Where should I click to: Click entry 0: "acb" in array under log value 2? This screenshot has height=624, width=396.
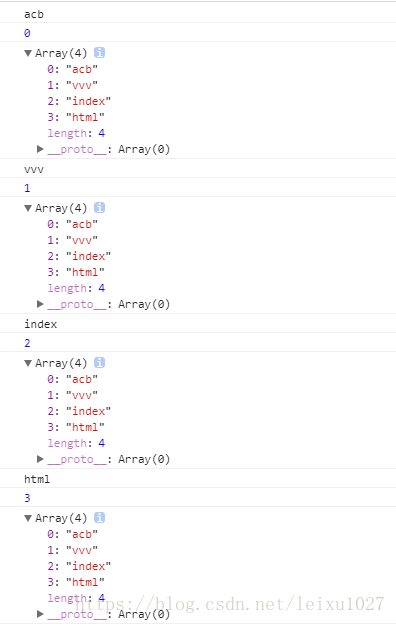[72, 379]
